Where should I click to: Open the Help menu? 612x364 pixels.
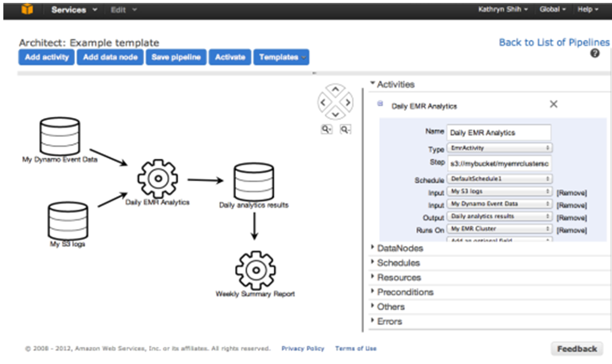click(588, 10)
